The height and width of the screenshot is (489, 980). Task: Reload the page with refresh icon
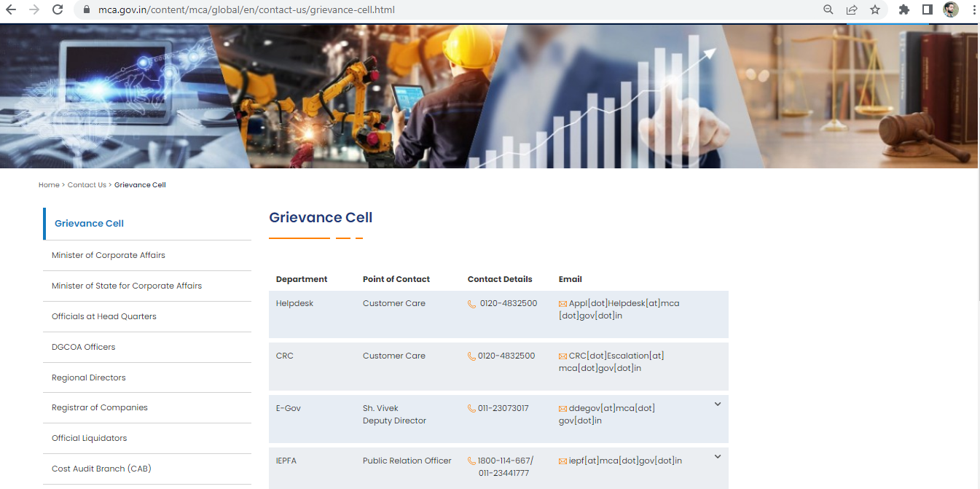click(x=58, y=9)
